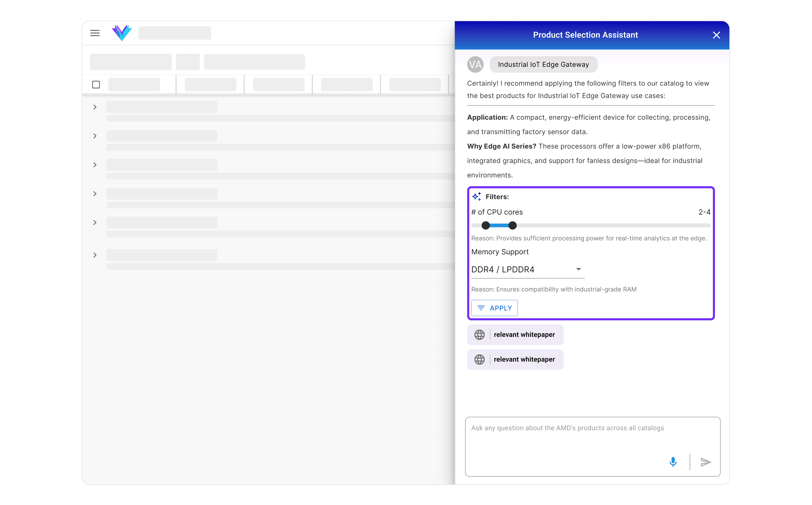
Task: Click the colorful V logo
Action: [122, 33]
